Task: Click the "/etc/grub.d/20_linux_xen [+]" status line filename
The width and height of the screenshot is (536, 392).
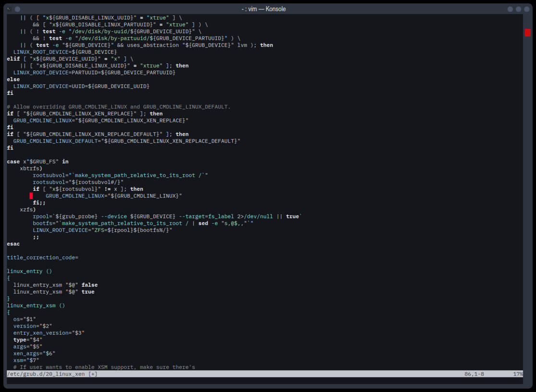Action: click(x=52, y=374)
